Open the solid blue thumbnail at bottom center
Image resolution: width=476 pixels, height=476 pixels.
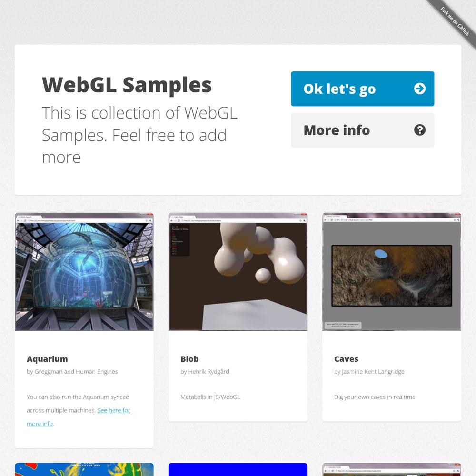coord(238,469)
